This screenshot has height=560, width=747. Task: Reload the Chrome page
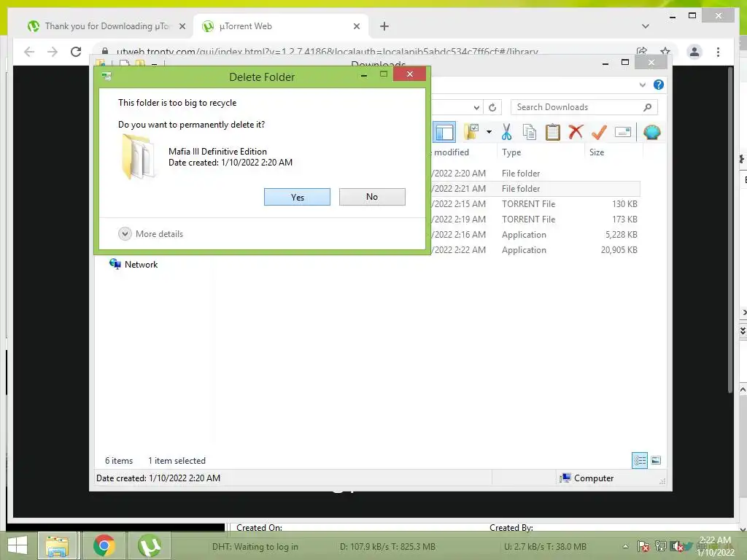click(76, 52)
